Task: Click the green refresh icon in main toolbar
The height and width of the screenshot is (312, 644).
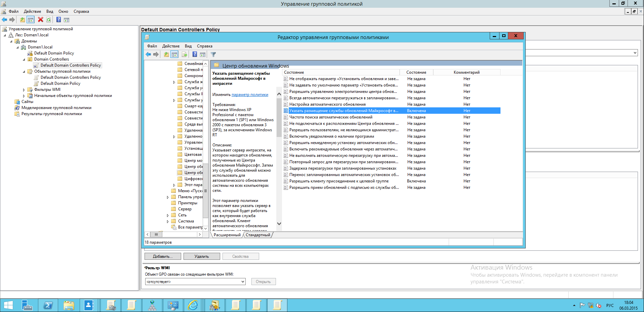Action: [49, 20]
